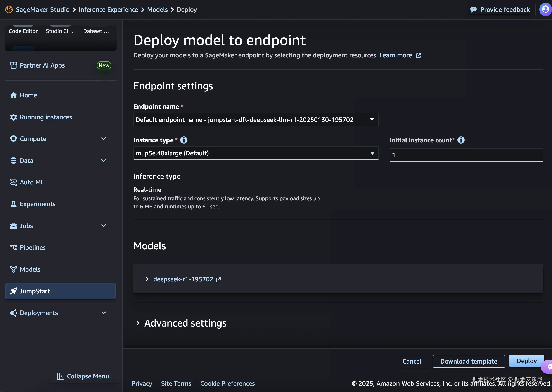This screenshot has height=392, width=552.
Task: Open the Instance type dropdown
Action: point(256,153)
